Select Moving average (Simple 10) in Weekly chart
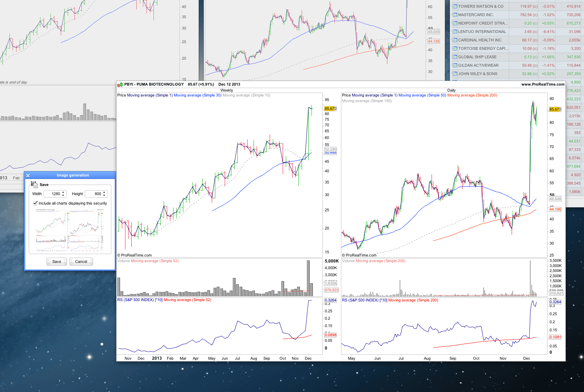Screen dimensions: 584x392 tap(246, 95)
